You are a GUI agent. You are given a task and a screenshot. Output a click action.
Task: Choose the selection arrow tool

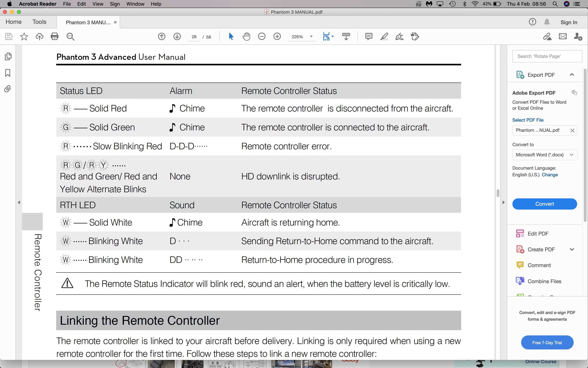click(x=231, y=37)
